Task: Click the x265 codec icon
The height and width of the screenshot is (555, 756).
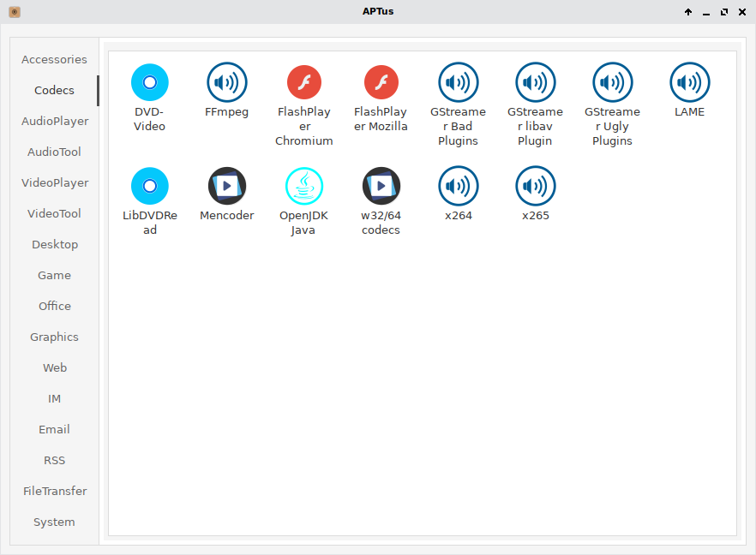Action: pyautogui.click(x=535, y=186)
